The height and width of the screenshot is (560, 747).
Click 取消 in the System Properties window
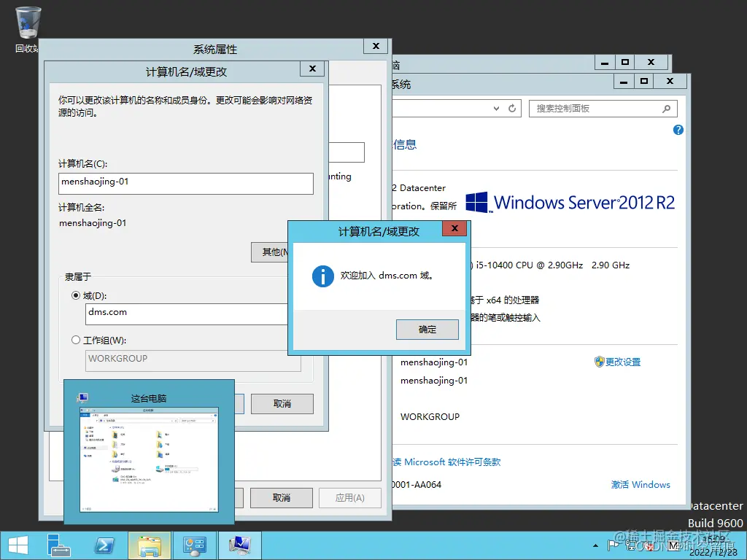(282, 497)
